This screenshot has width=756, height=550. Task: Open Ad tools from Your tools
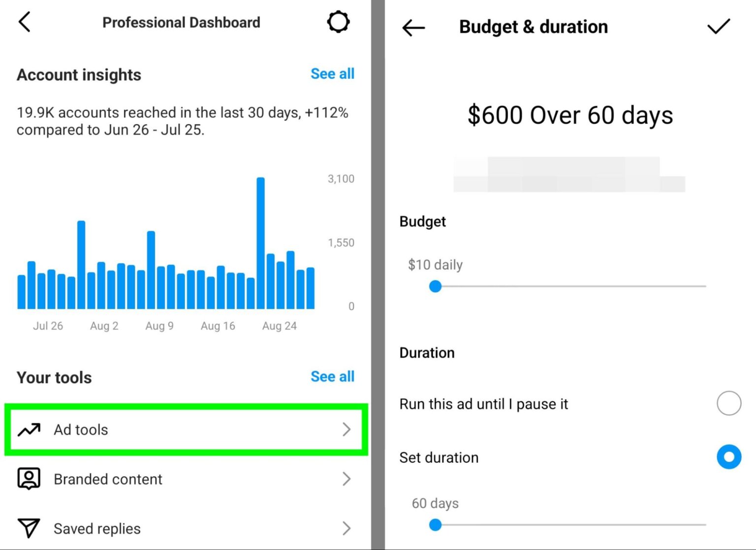(185, 429)
